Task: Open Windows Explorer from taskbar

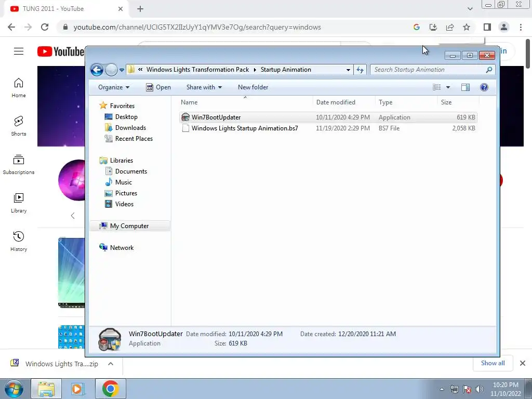Action: [x=46, y=389]
